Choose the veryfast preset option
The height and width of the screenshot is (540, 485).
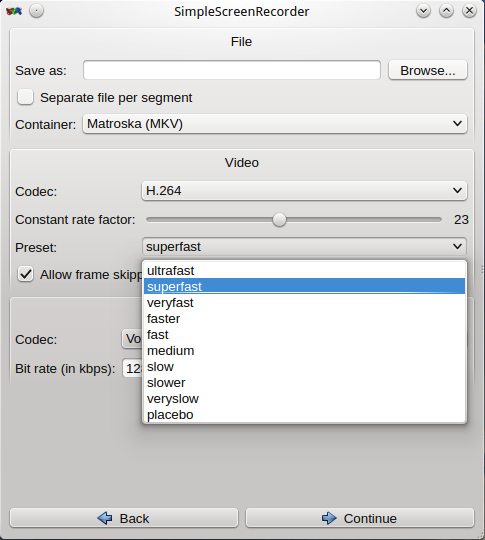[304, 303]
